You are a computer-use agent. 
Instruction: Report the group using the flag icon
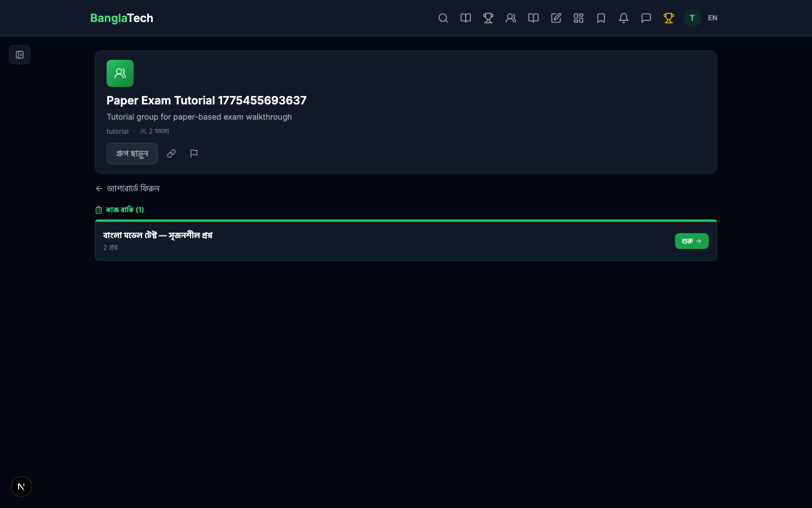pyautogui.click(x=194, y=154)
